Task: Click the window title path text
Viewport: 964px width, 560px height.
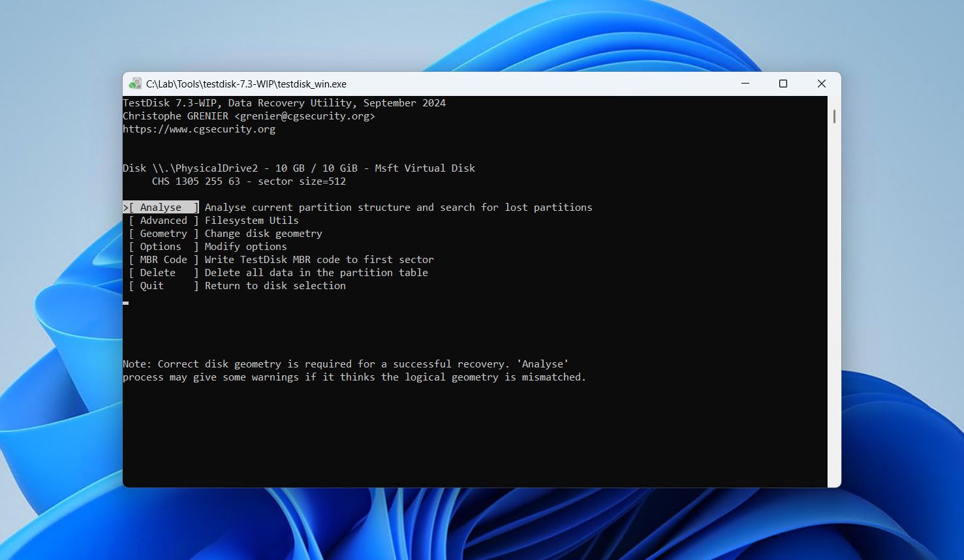Action: click(246, 84)
